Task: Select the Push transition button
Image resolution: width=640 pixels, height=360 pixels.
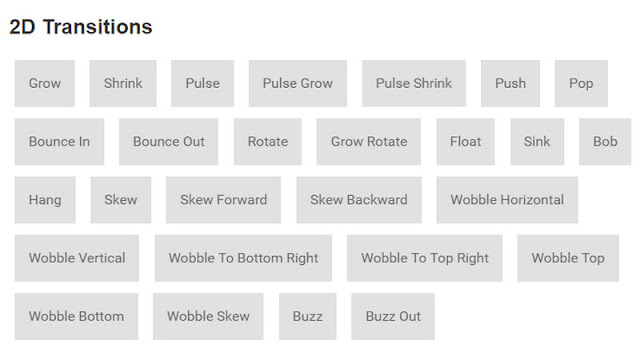Action: (510, 83)
